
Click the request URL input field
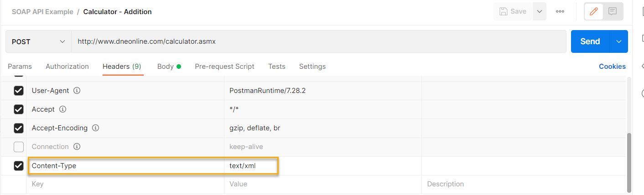click(x=318, y=41)
